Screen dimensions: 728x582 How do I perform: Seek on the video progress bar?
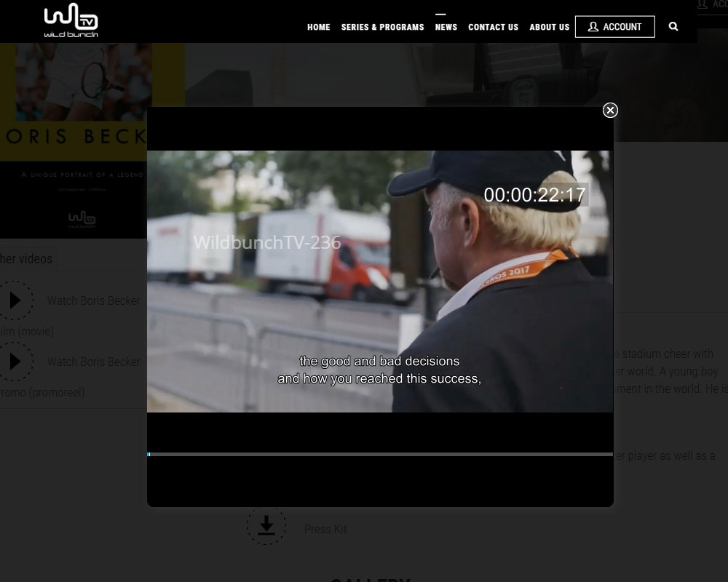380,455
